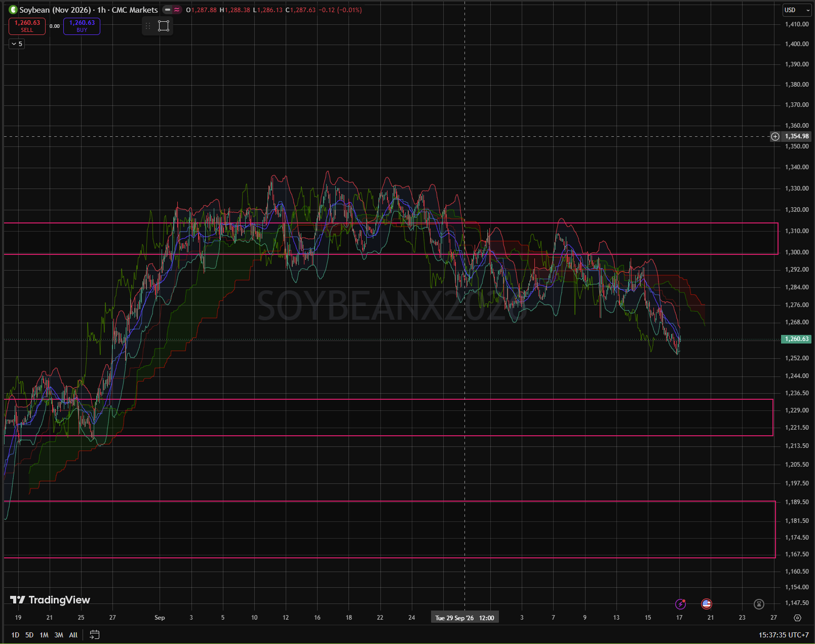
Task: Click the TradingView logo
Action: coord(50,600)
